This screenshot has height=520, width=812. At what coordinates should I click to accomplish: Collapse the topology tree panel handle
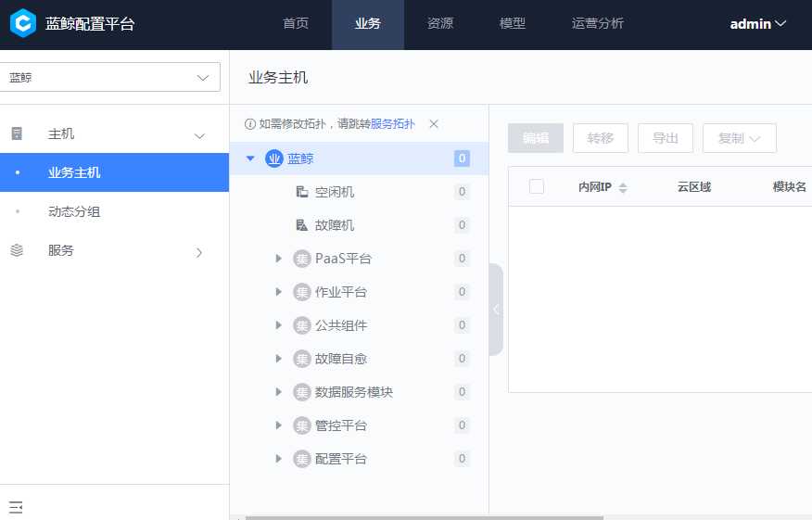[x=496, y=310]
